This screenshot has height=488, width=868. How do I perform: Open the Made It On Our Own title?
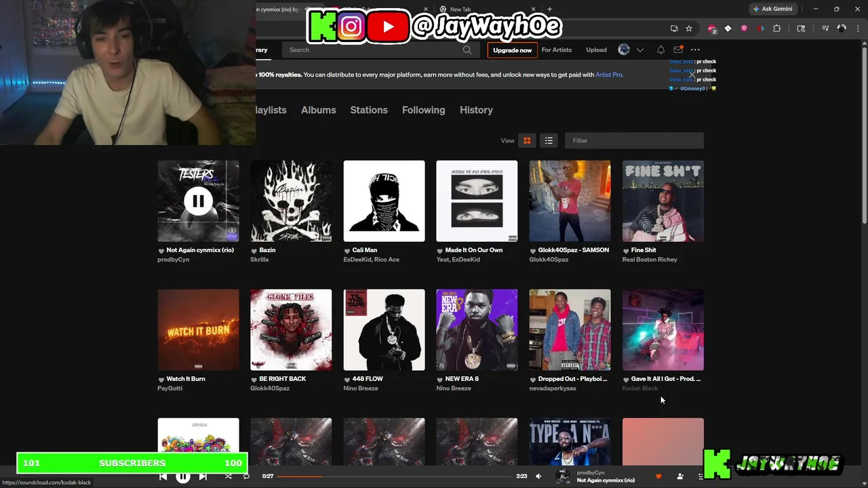[474, 250]
